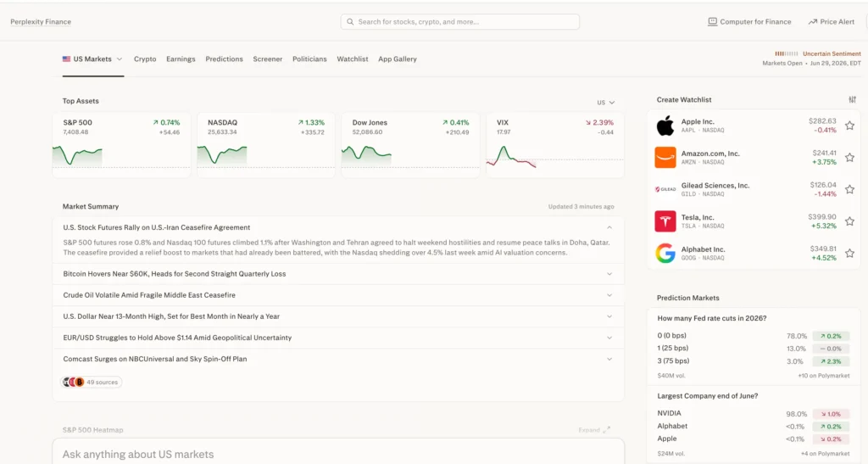The image size is (868, 464).
Task: Click the Tesla logo icon
Action: click(x=665, y=221)
